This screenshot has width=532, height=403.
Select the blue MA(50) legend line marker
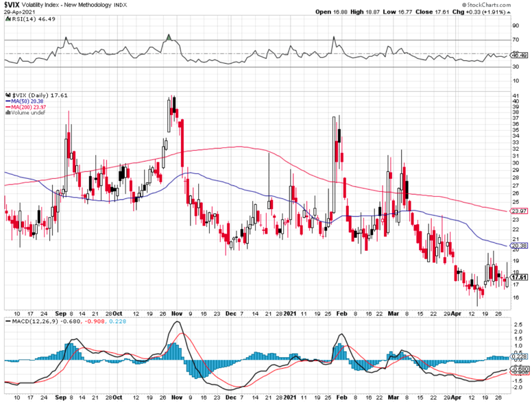(x=7, y=101)
